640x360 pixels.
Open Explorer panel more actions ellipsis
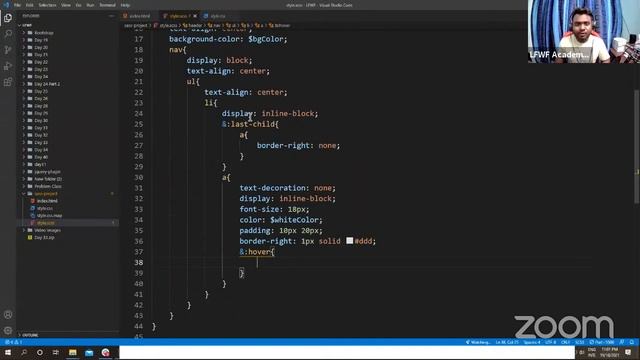click(112, 16)
